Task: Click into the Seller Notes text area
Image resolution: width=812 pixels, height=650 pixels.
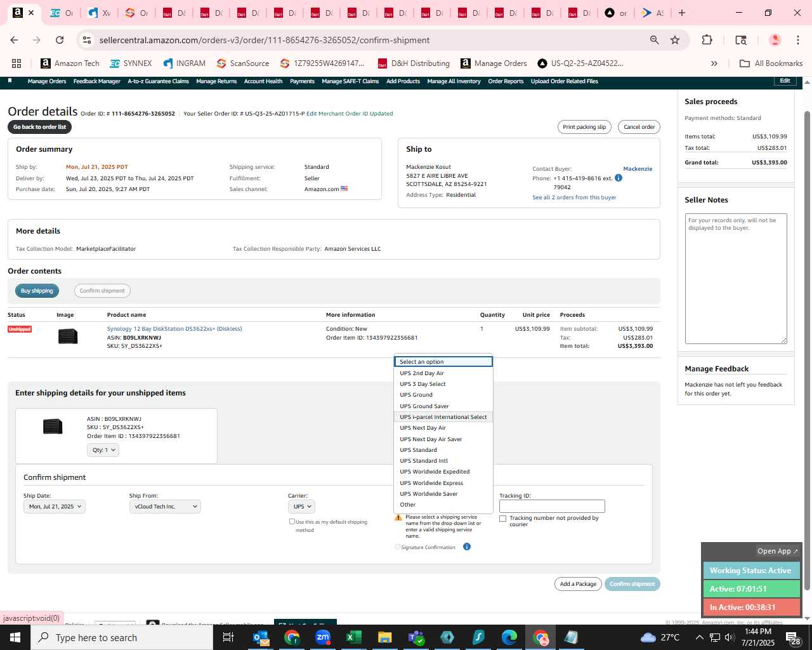Action: [736, 279]
